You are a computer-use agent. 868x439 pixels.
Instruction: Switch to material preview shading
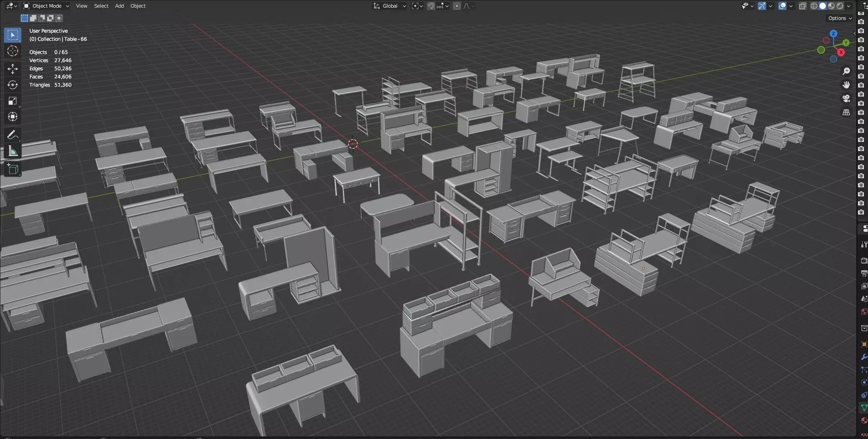point(831,6)
